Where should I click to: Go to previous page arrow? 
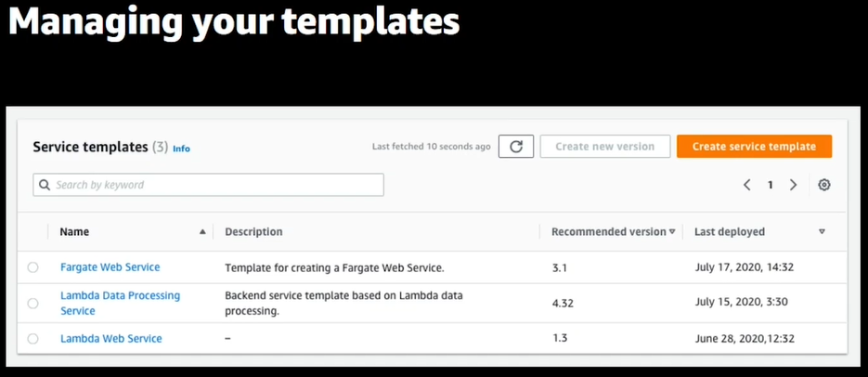pos(747,185)
